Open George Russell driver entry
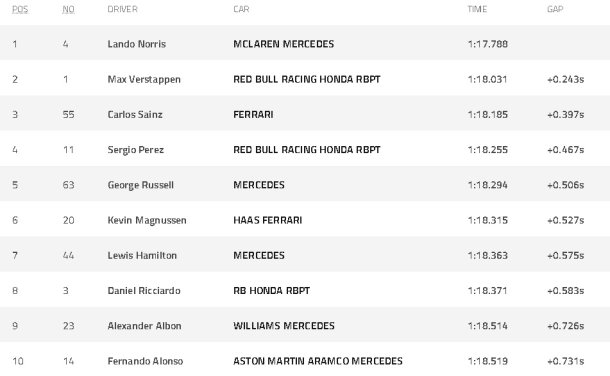This screenshot has width=610, height=376. point(140,185)
